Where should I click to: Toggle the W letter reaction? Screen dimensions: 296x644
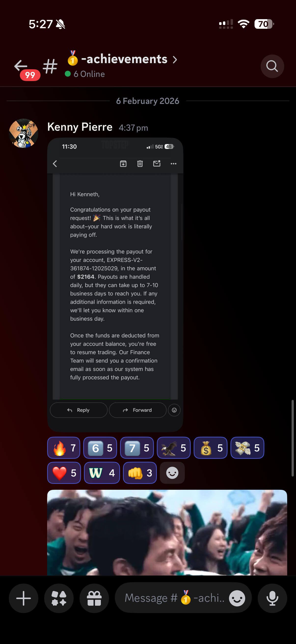[x=102, y=473]
